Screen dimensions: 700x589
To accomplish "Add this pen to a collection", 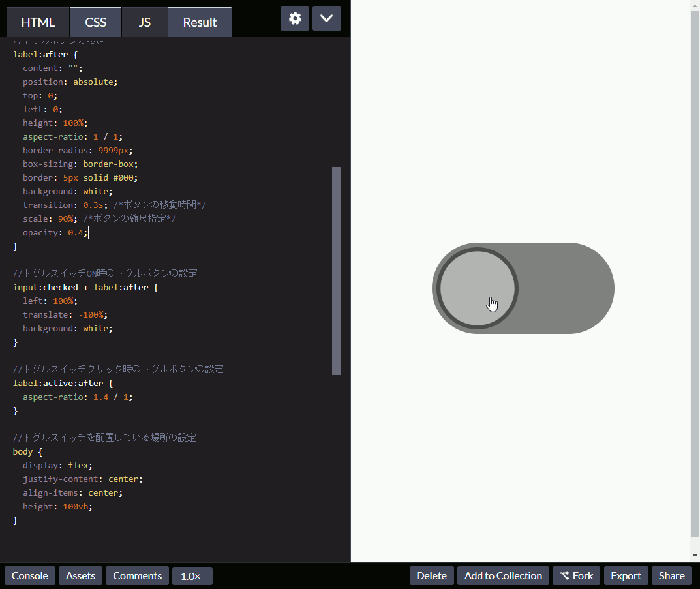I will (502, 575).
